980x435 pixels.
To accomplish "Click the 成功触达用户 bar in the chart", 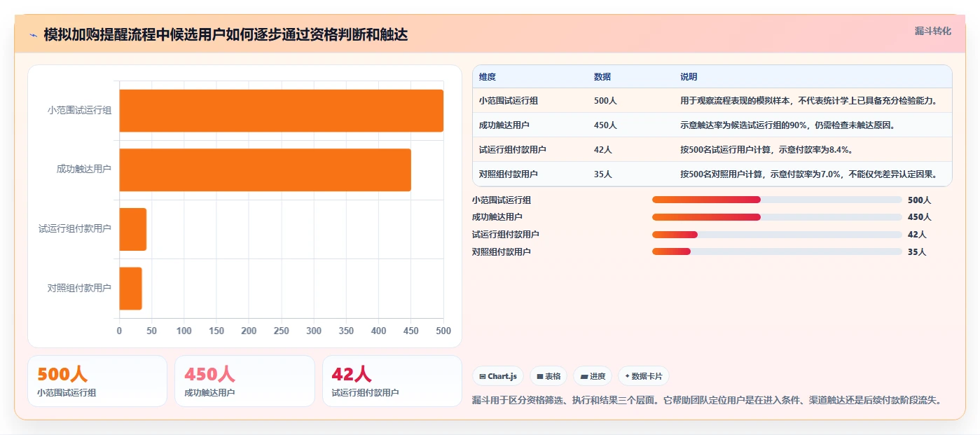I will click(265, 170).
